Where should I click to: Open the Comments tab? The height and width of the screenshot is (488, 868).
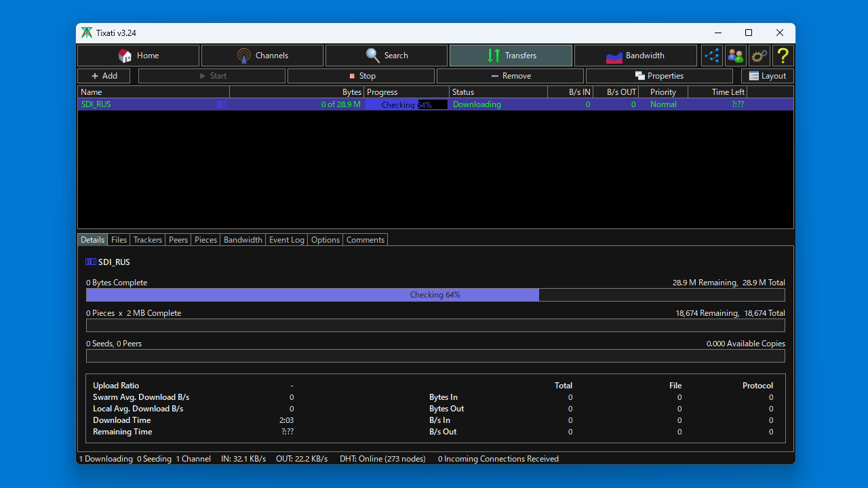click(366, 240)
